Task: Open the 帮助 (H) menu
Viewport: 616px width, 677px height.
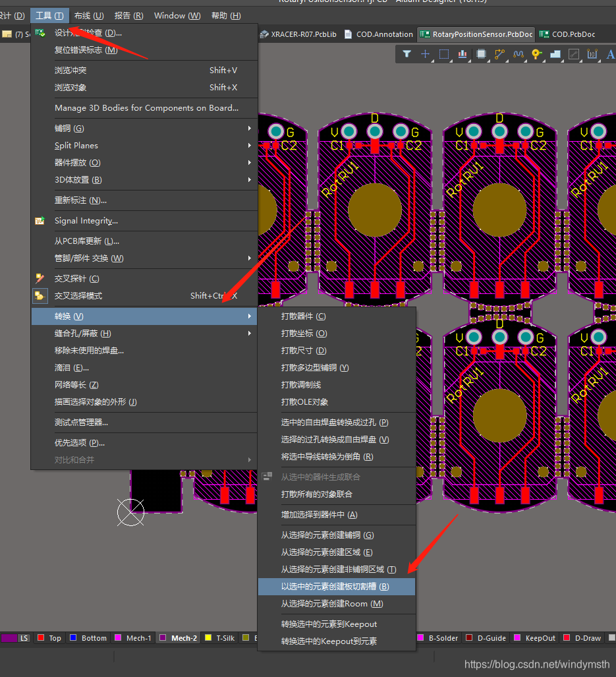Action: (226, 16)
